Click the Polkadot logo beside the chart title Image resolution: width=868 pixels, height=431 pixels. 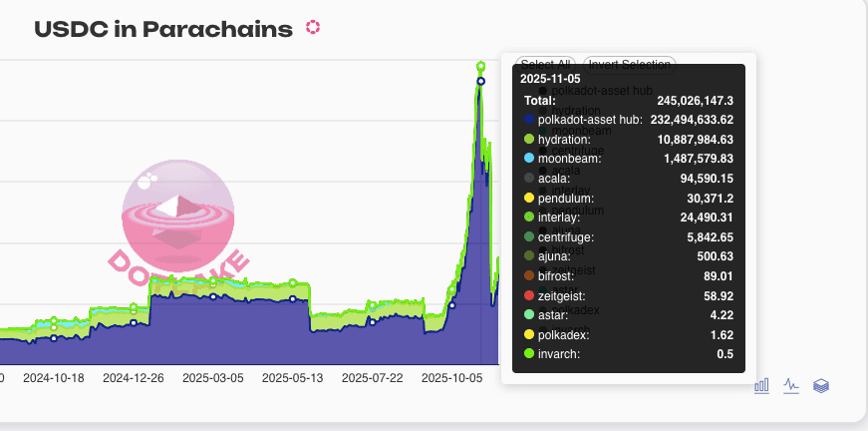pyautogui.click(x=313, y=28)
